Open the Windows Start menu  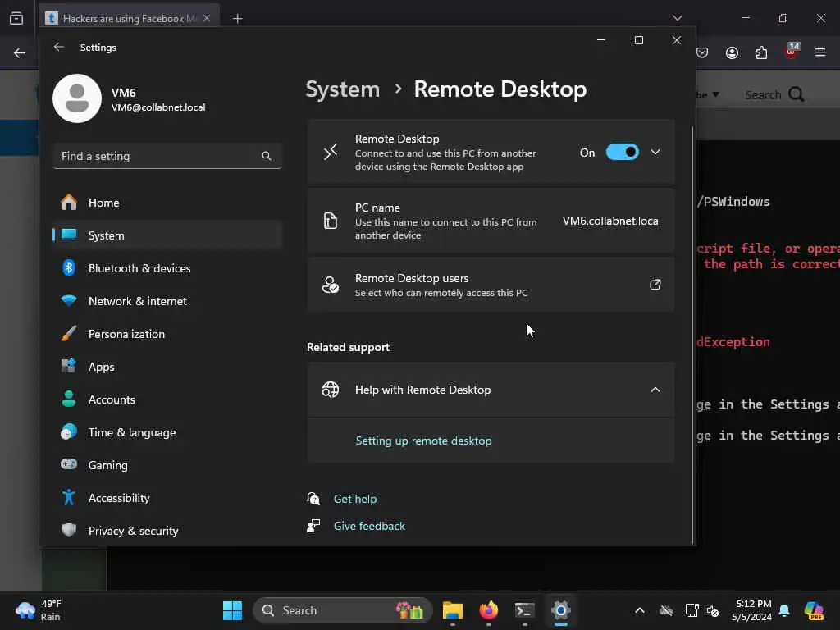(232, 610)
